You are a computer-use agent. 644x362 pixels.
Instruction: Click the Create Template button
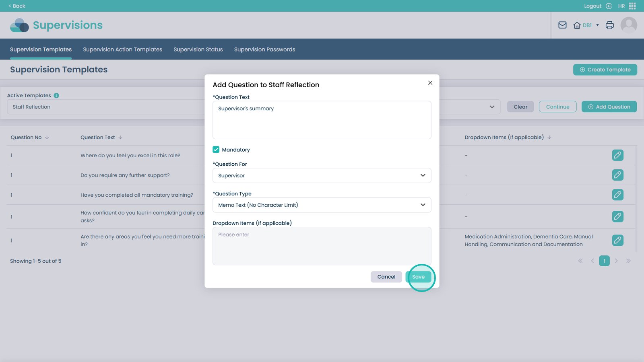click(x=605, y=70)
